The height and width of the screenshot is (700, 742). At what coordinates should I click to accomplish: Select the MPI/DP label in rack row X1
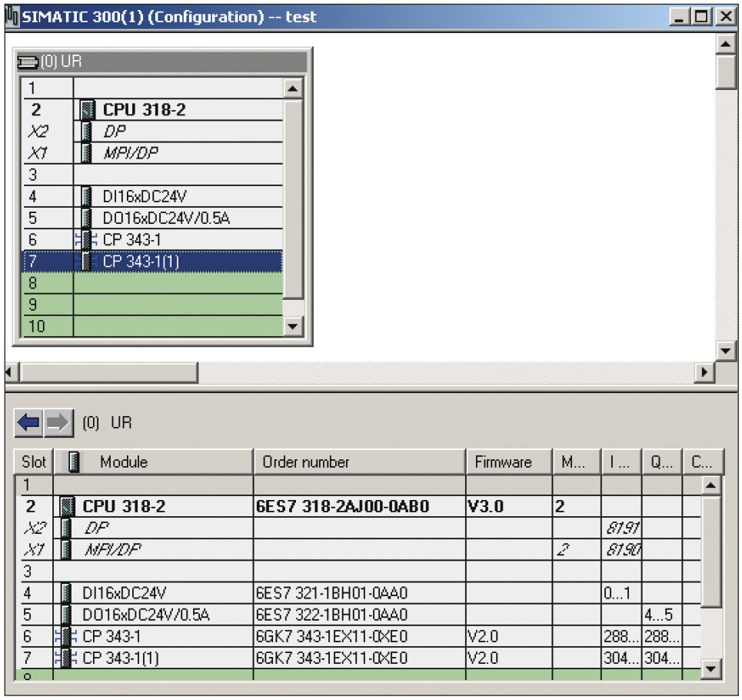(x=131, y=153)
